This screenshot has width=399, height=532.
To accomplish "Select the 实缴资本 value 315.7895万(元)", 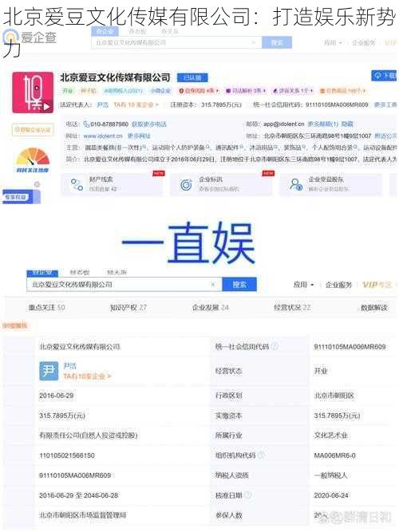I will coord(337,416).
